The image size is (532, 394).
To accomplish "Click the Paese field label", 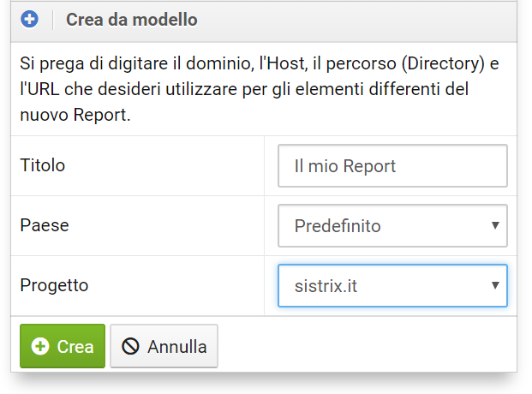I will click(45, 225).
